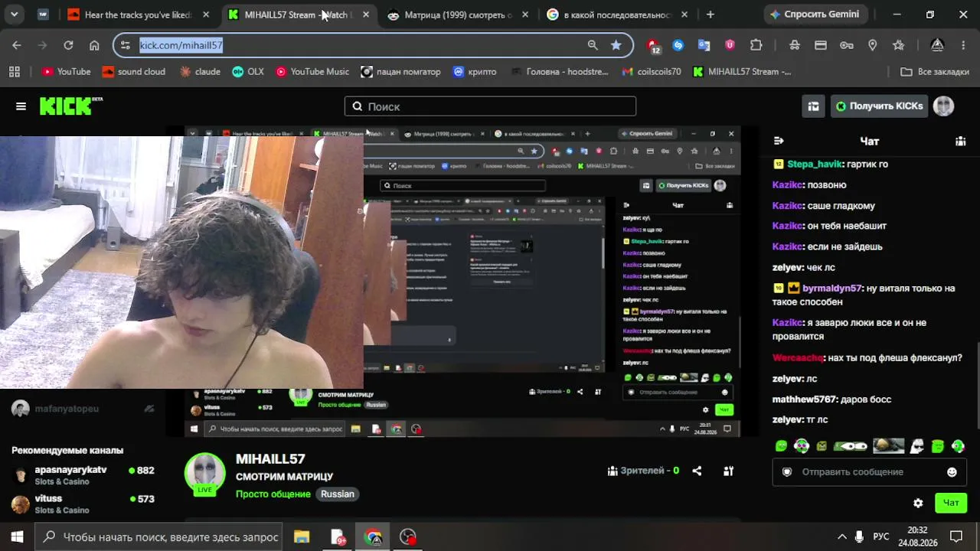980x551 pixels.
Task: Show chat users list icon
Action: 960,141
